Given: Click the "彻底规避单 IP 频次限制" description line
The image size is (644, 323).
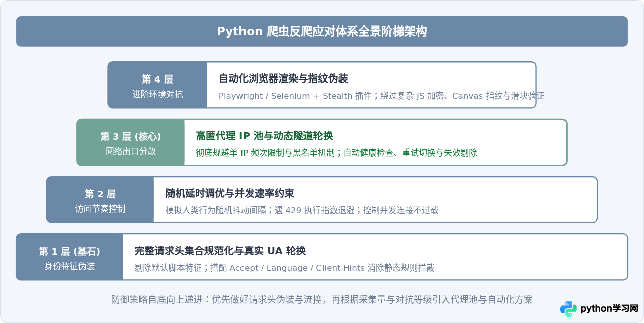Looking at the screenshot, I should pos(337,153).
